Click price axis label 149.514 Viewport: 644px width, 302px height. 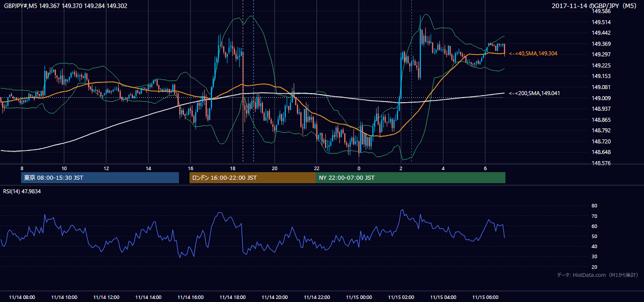pyautogui.click(x=601, y=22)
